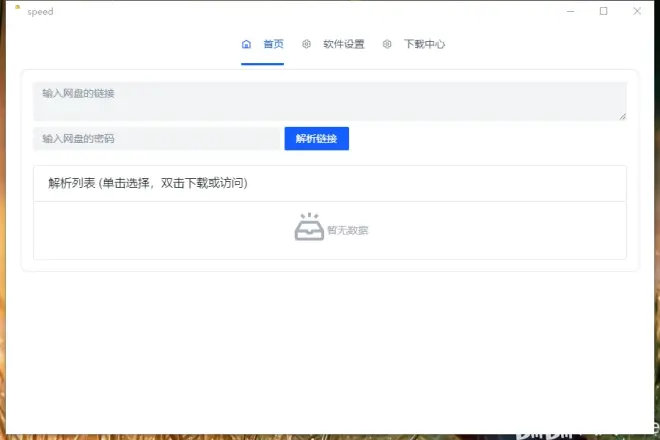Click the gear icon beside 下载中心
This screenshot has height=440, width=660.
pyautogui.click(x=387, y=44)
